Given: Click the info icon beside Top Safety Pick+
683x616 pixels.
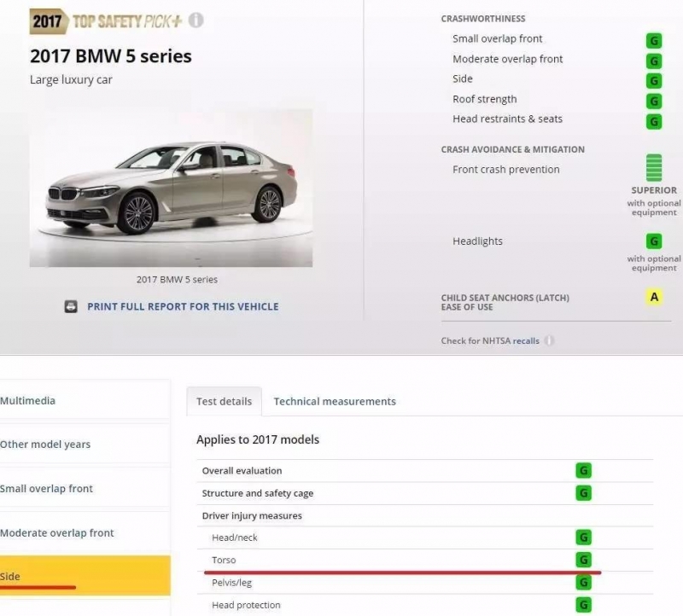Looking at the screenshot, I should tap(196, 20).
